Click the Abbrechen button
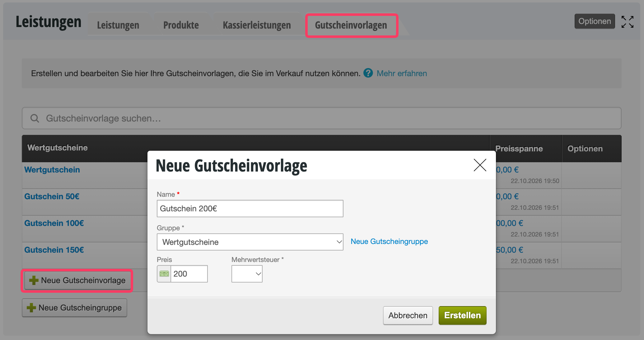 point(408,315)
